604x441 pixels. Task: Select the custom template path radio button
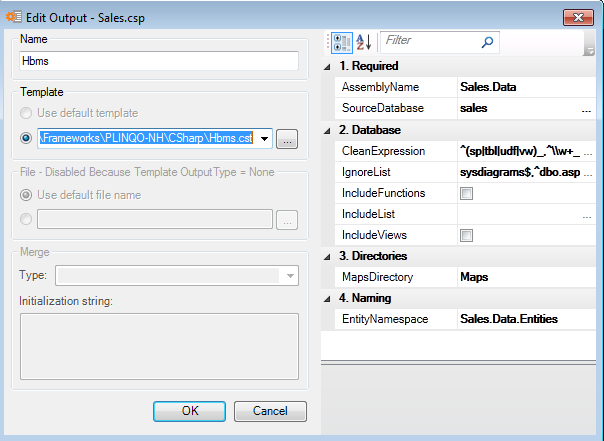pos(26,139)
